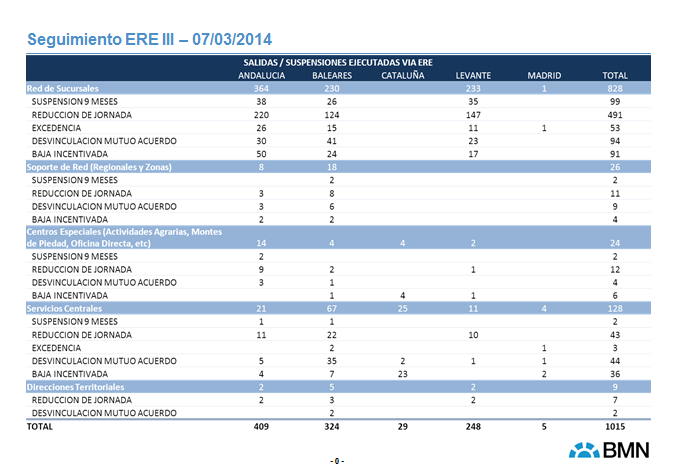Click the LEVANTE column header
677x468 pixels.
[473, 76]
